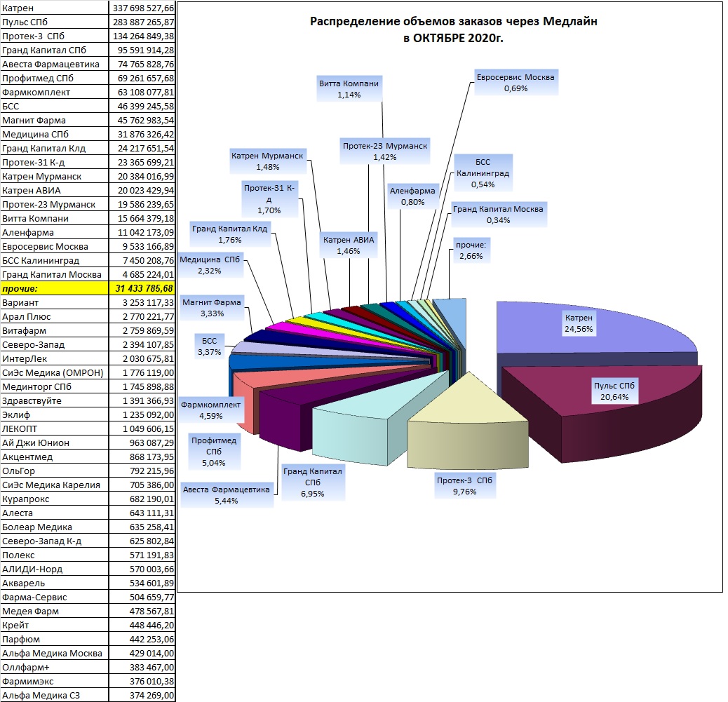Image resolution: width=728 pixels, height=702 pixels.
Task: Select the Катрен АВИА table cell
Action: (x=54, y=190)
